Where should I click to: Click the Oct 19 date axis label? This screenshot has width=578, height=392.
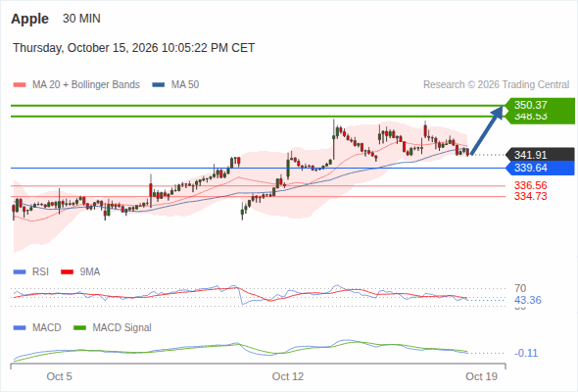[481, 376]
